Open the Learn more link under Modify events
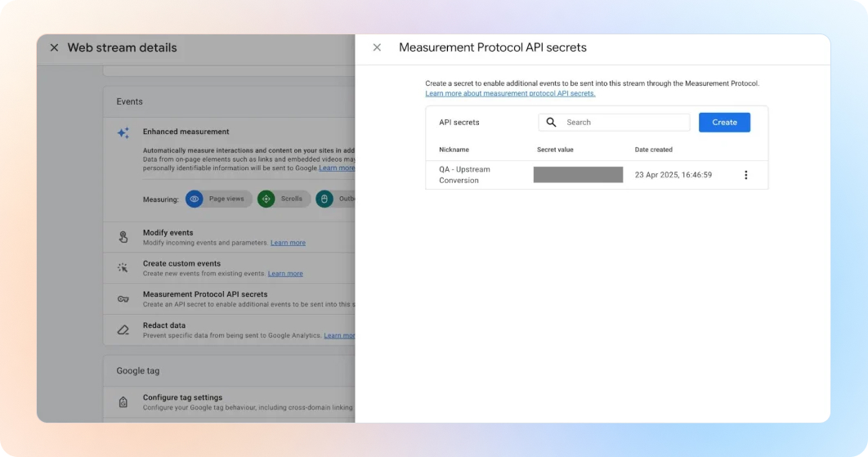The width and height of the screenshot is (868, 457). [x=288, y=243]
